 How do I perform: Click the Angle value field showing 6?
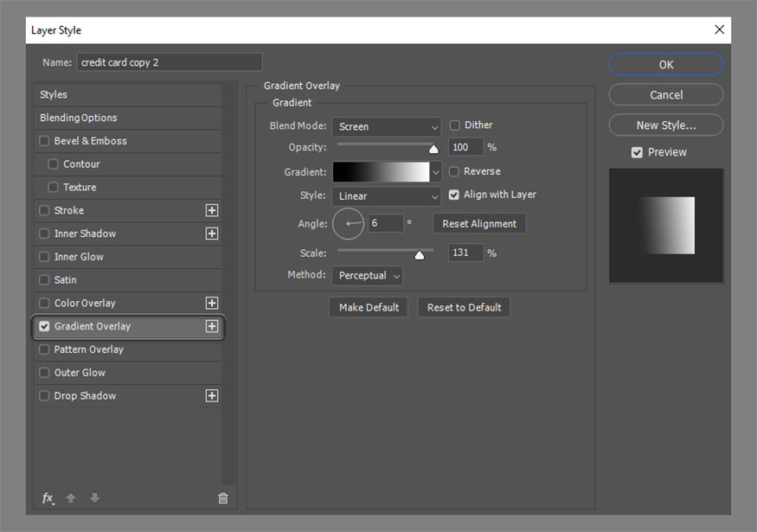[385, 223]
